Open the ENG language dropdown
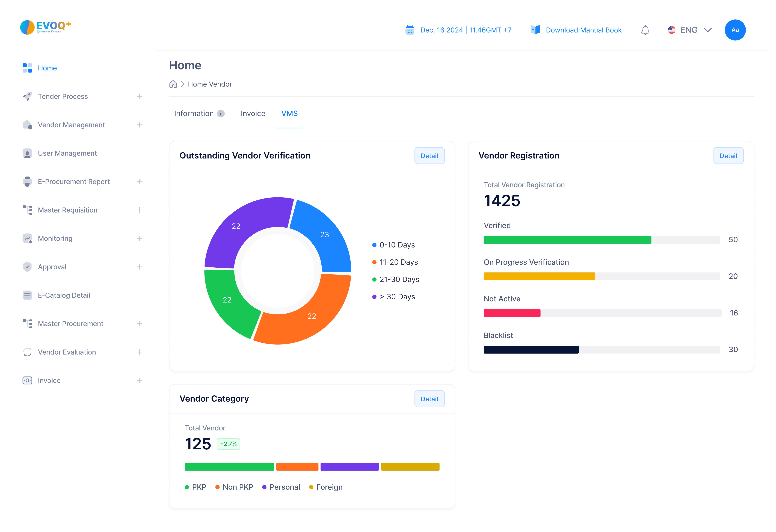This screenshot has height=532, width=776. coord(689,30)
